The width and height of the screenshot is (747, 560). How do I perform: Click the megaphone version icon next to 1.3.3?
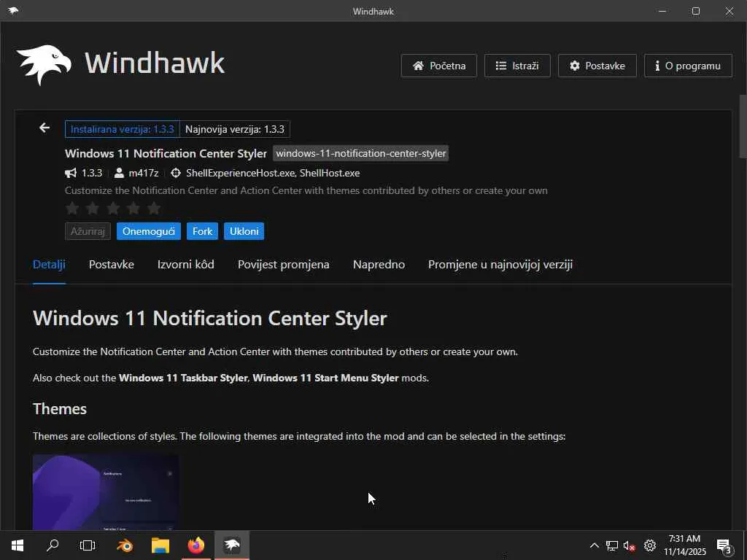(x=71, y=173)
